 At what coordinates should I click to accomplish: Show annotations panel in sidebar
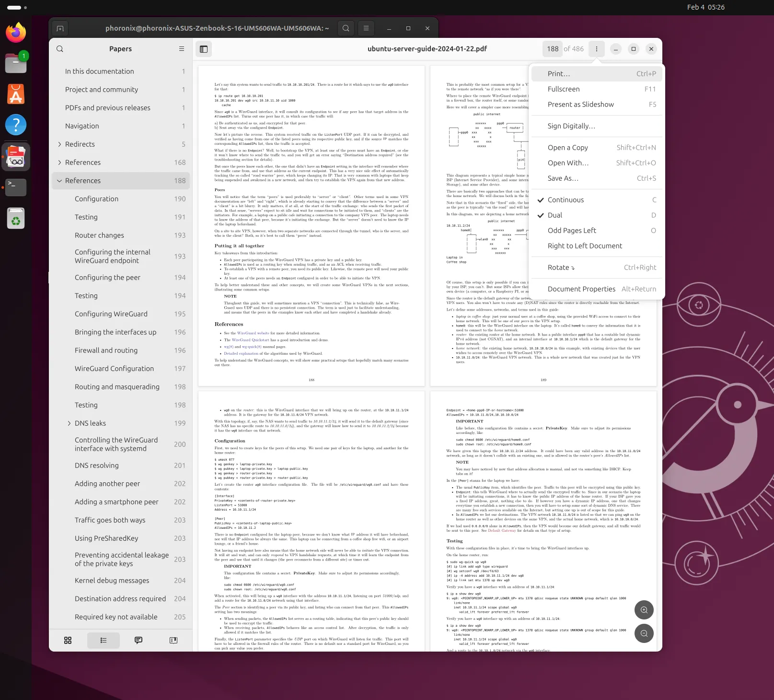point(139,640)
